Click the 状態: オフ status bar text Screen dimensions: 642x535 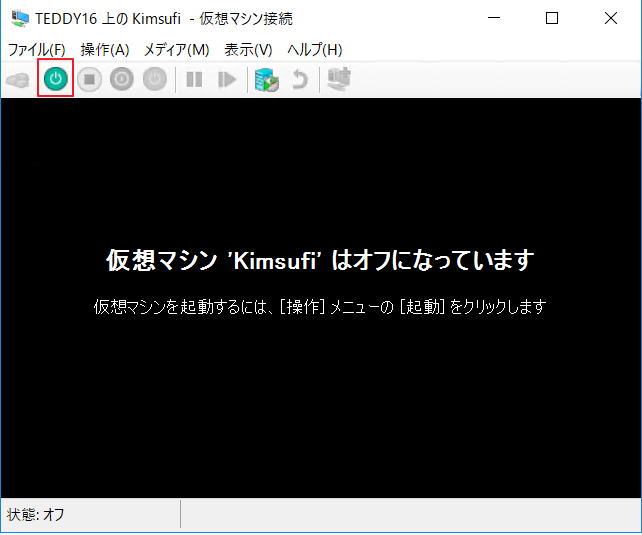coord(37,515)
